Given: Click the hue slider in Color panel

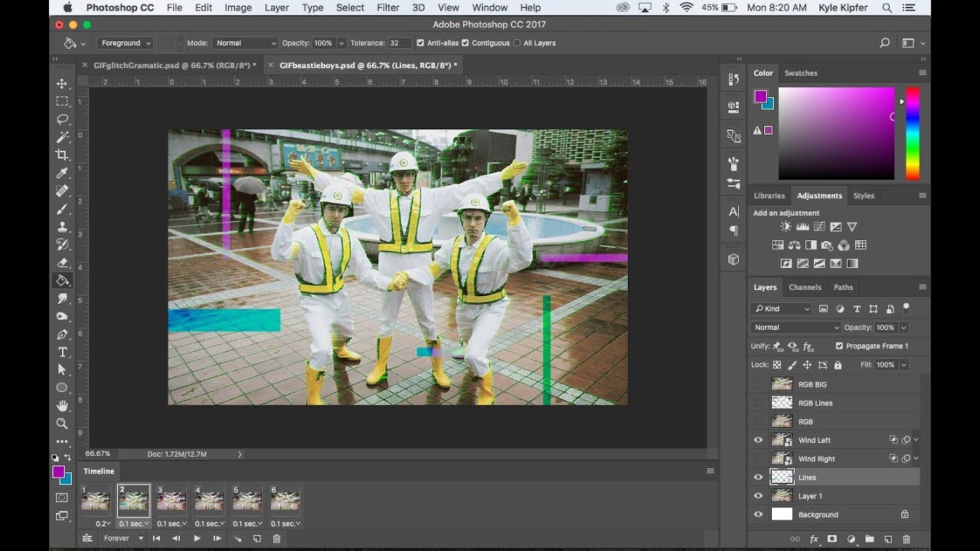Looking at the screenshot, I should [x=913, y=133].
